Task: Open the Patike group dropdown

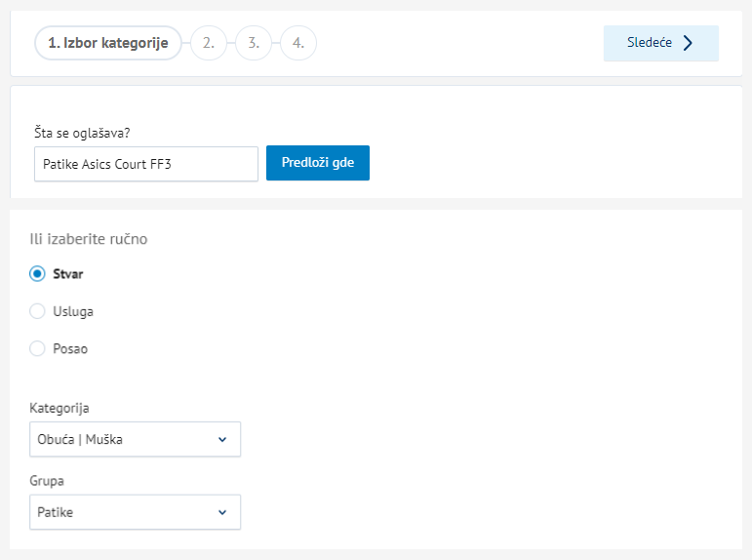Action: coord(136,512)
